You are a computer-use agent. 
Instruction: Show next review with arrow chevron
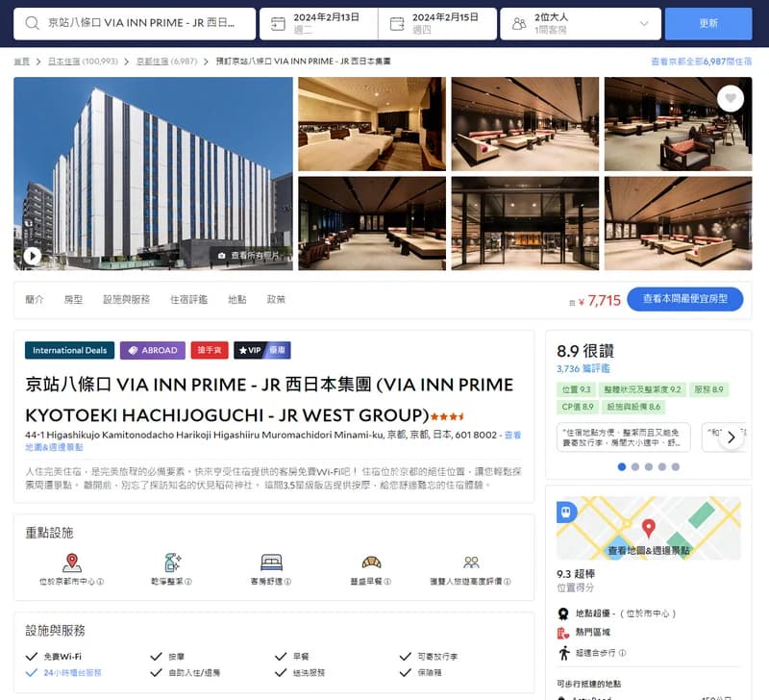click(731, 437)
